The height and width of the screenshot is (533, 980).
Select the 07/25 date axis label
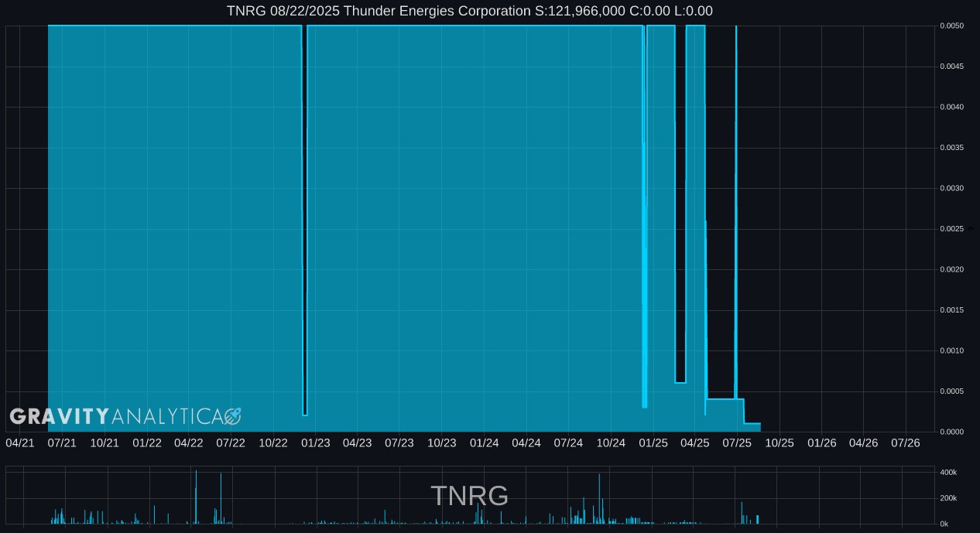tap(737, 442)
